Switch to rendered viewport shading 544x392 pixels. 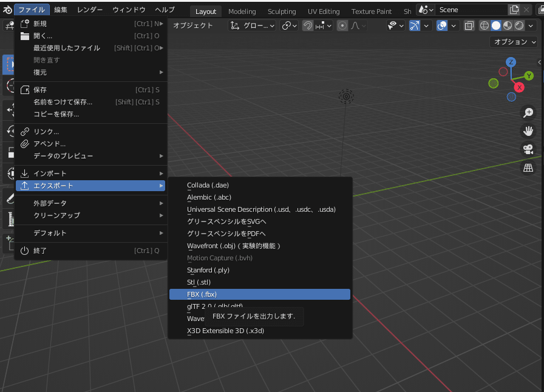pos(519,25)
